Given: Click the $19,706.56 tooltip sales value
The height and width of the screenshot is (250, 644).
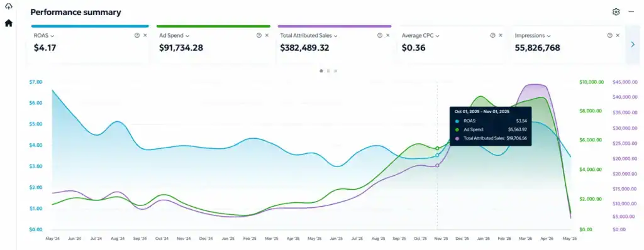Looking at the screenshot, I should point(516,138).
